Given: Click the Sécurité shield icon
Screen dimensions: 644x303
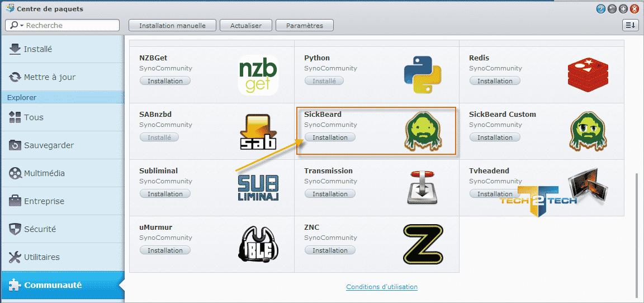Looking at the screenshot, I should coord(15,229).
